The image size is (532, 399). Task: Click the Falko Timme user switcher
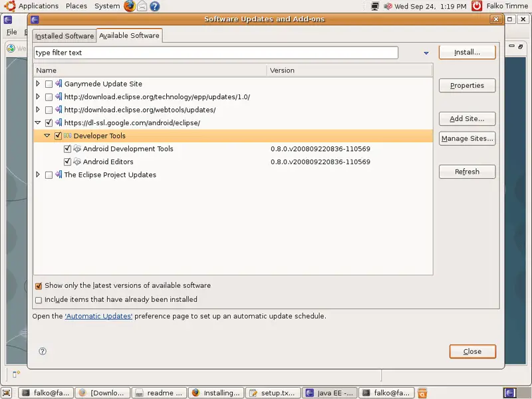tap(507, 6)
